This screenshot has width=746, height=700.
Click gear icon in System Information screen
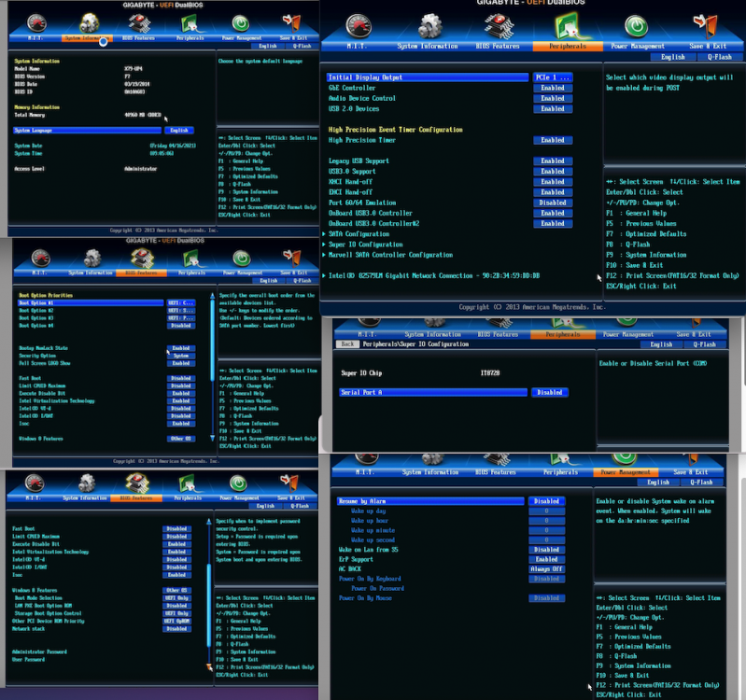(x=89, y=22)
